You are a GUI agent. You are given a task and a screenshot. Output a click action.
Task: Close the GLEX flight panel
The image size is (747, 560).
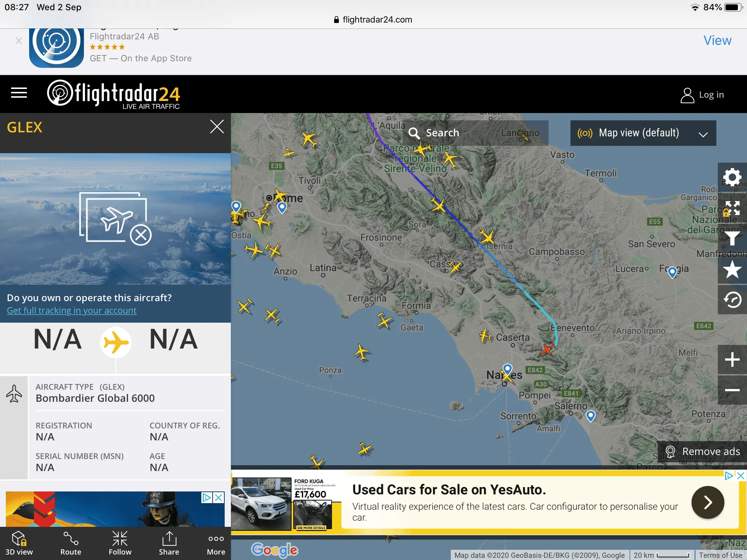(217, 127)
